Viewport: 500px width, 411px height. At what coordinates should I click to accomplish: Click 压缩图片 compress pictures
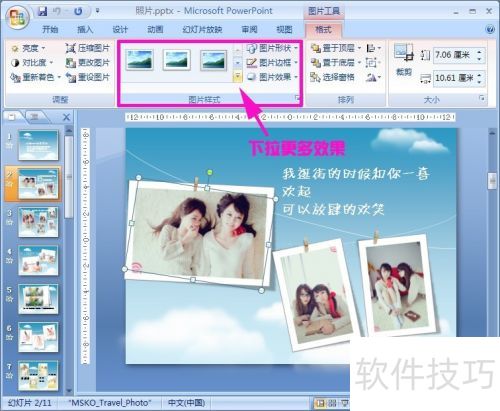click(87, 48)
